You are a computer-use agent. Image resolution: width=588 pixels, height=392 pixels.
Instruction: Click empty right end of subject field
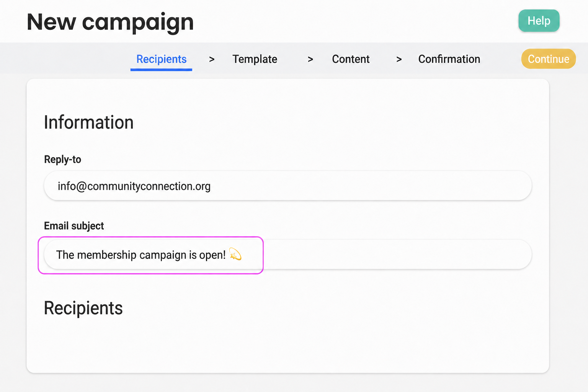394,255
